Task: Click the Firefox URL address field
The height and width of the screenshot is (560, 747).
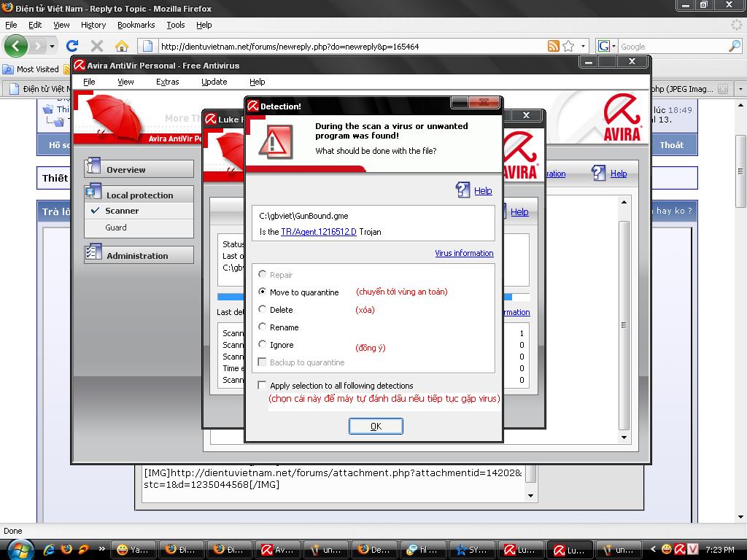Action: tap(352, 46)
